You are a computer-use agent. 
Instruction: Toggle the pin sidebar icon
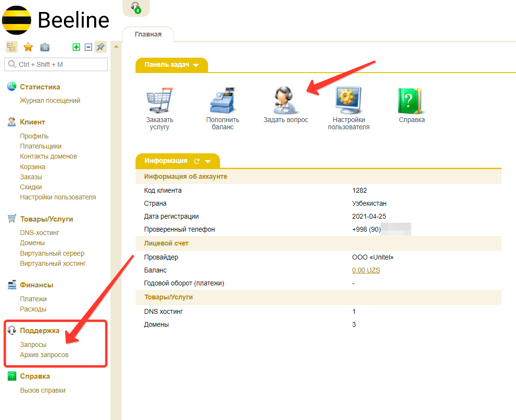coord(100,47)
